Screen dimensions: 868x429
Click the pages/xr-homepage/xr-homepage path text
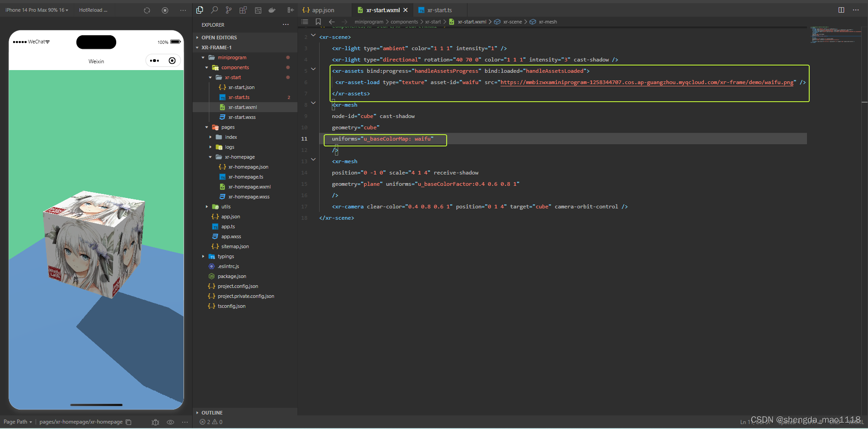[81, 422]
